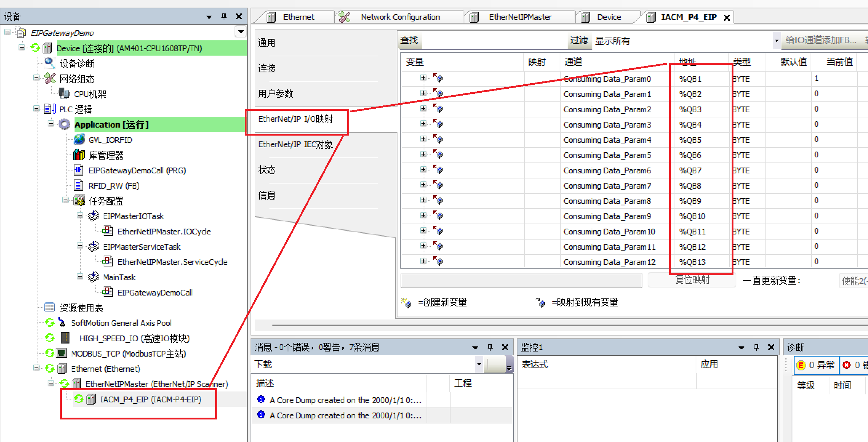Click the 资源使用表 resource usage icon
Image resolution: width=868 pixels, height=442 pixels.
click(49, 307)
